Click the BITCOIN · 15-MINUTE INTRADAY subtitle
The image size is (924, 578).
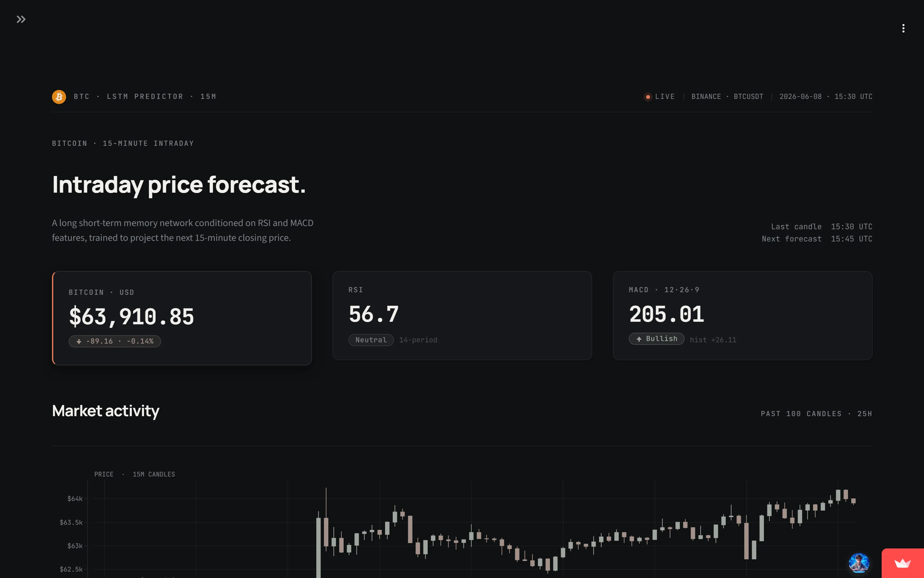pos(123,143)
